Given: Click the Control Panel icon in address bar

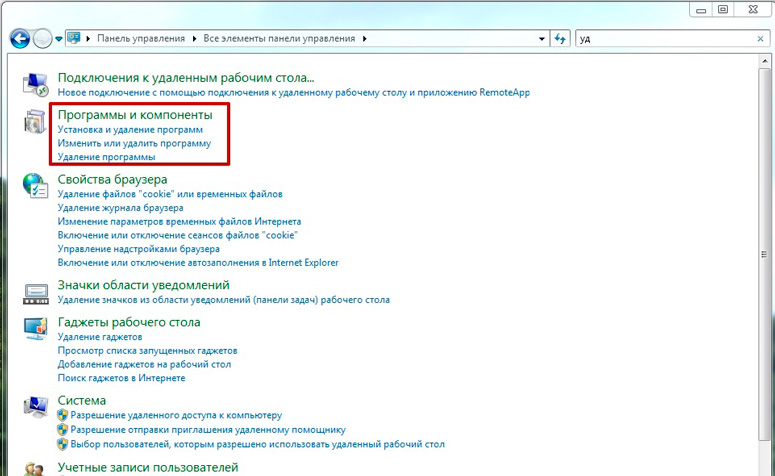Looking at the screenshot, I should click(x=74, y=38).
